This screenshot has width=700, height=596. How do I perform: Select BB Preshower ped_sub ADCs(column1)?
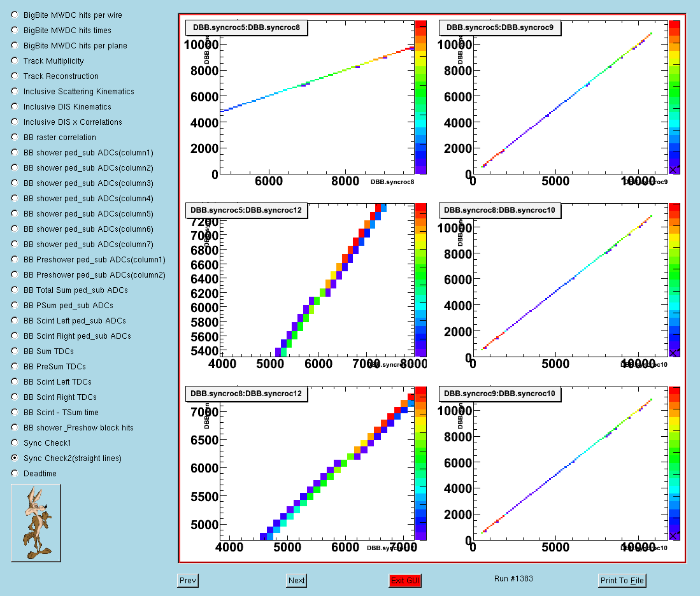coord(15,259)
